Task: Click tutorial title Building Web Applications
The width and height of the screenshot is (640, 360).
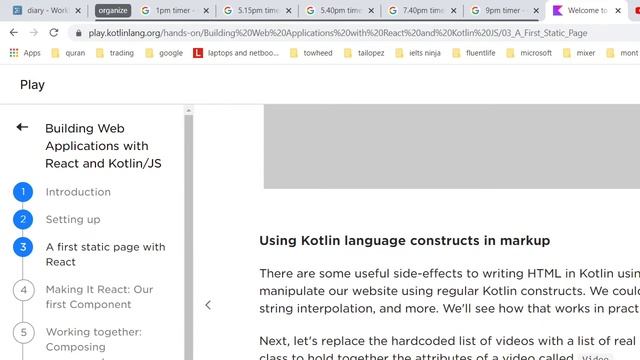Action: 103,146
